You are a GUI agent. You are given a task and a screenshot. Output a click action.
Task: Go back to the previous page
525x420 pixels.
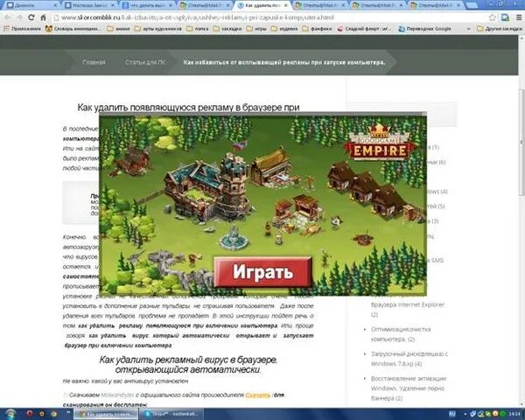tap(8, 17)
